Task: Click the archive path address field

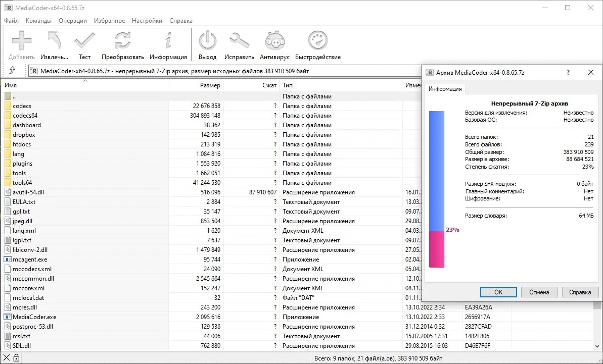Action: click(225, 71)
